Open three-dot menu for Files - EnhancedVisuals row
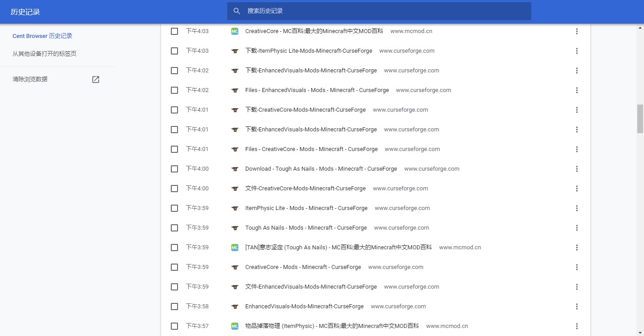The image size is (644, 336). pyautogui.click(x=577, y=90)
